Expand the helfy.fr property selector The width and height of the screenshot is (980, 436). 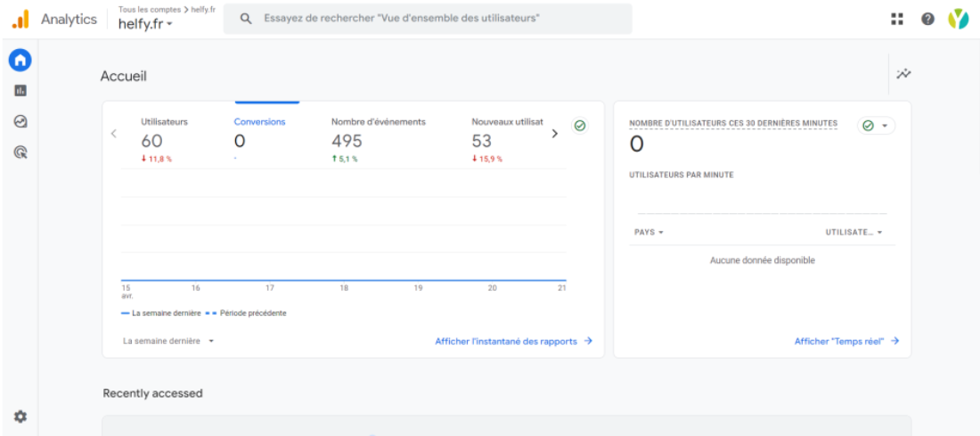(x=145, y=24)
